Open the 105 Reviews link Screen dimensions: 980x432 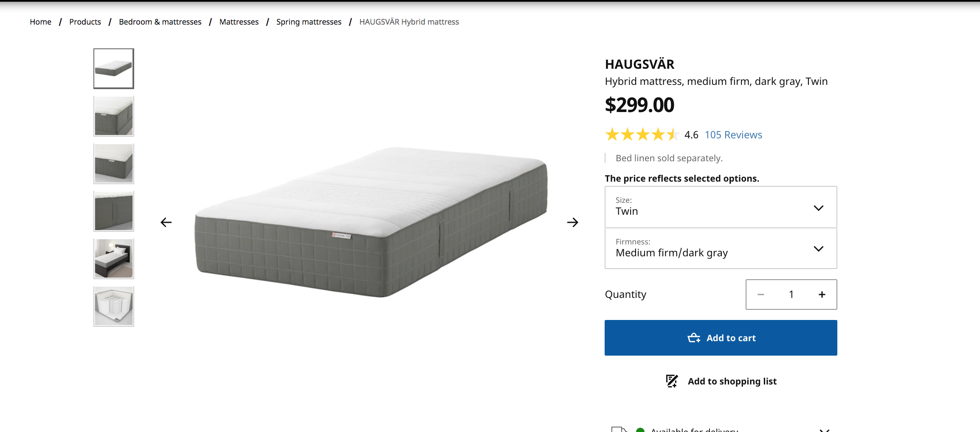(x=733, y=135)
